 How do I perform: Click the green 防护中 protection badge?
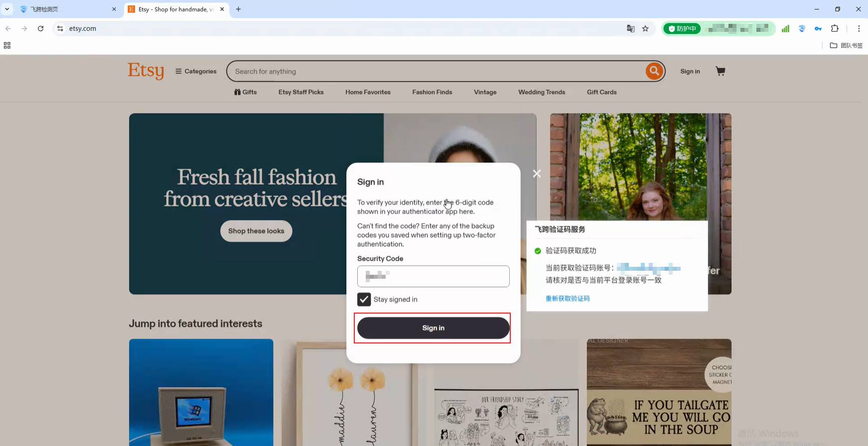click(682, 28)
